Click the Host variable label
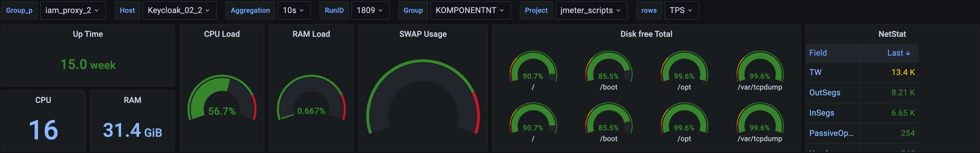Image resolution: width=980 pixels, height=153 pixels. (127, 10)
